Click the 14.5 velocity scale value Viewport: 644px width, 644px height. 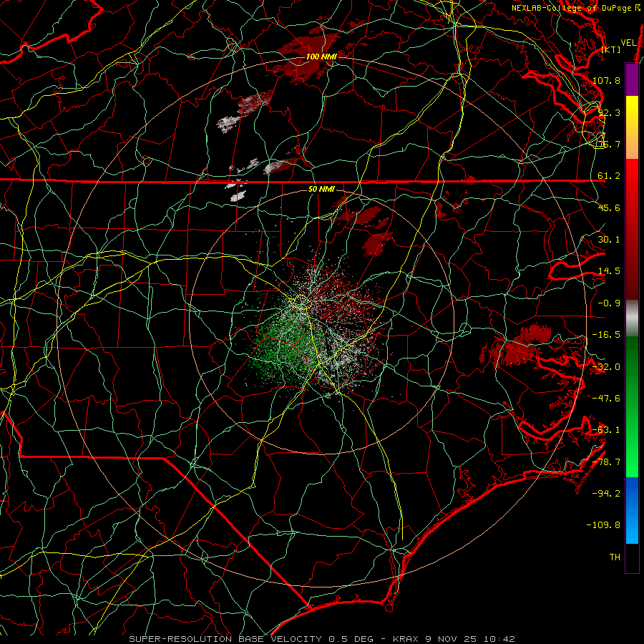coord(609,271)
